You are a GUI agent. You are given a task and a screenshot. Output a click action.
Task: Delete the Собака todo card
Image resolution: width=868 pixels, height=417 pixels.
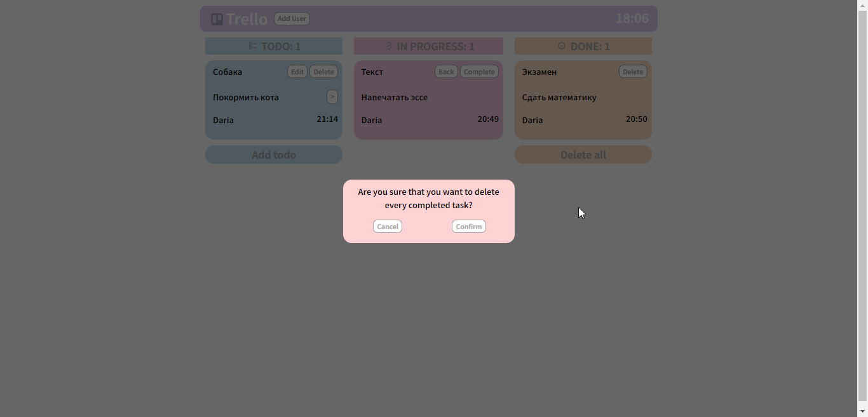point(323,72)
